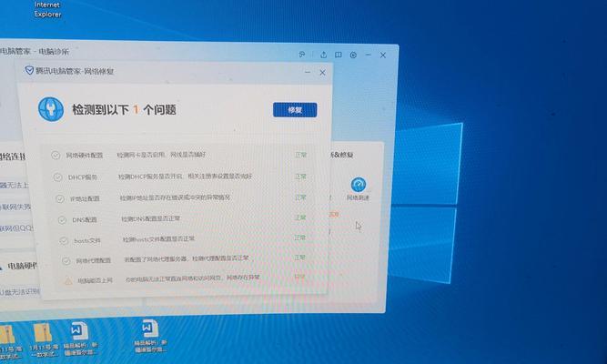This screenshot has width=607, height=364.
Task: Close the 电脑诊所 window
Action: pos(383,55)
